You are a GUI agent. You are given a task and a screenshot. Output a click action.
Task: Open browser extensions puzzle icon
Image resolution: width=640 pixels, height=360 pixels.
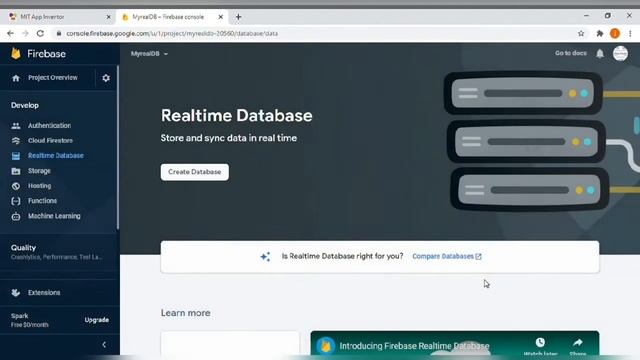600,33
